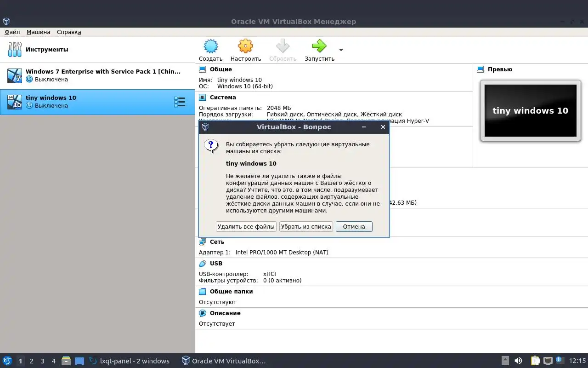Viewport: 588px width, 368px height.
Task: Click the question mark icon in dialog
Action: [x=211, y=146]
